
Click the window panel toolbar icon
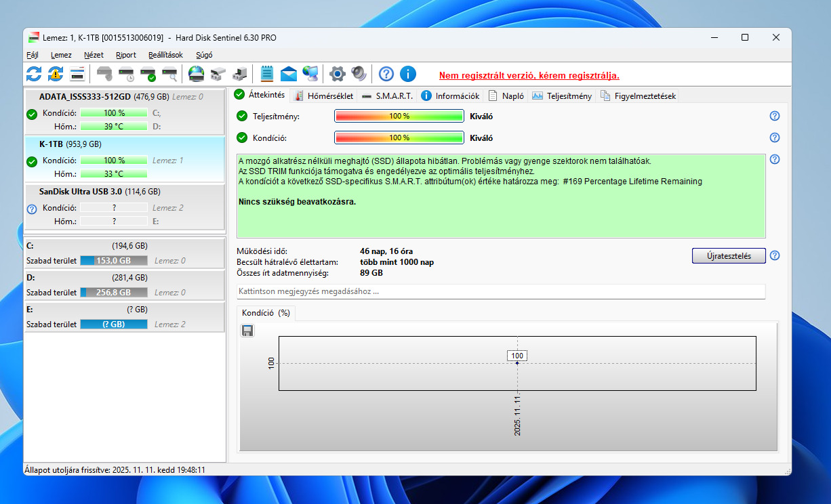coord(77,74)
